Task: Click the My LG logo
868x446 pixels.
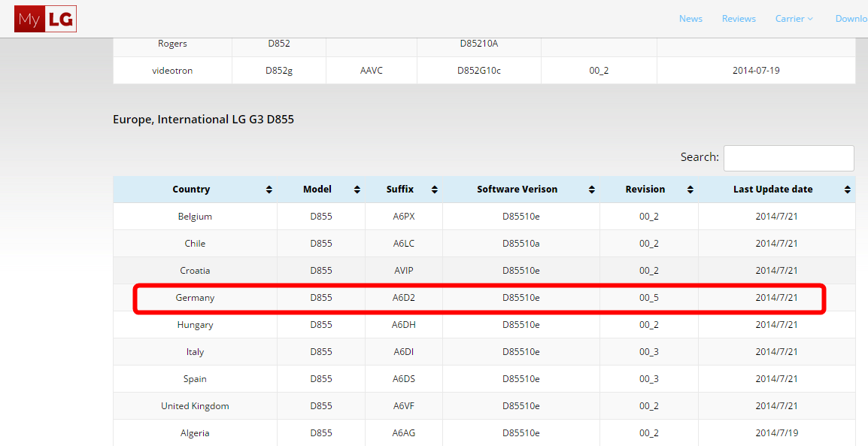Action: click(x=45, y=20)
